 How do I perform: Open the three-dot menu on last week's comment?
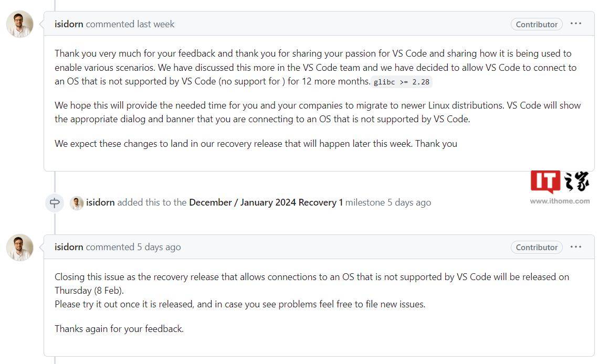coord(576,24)
